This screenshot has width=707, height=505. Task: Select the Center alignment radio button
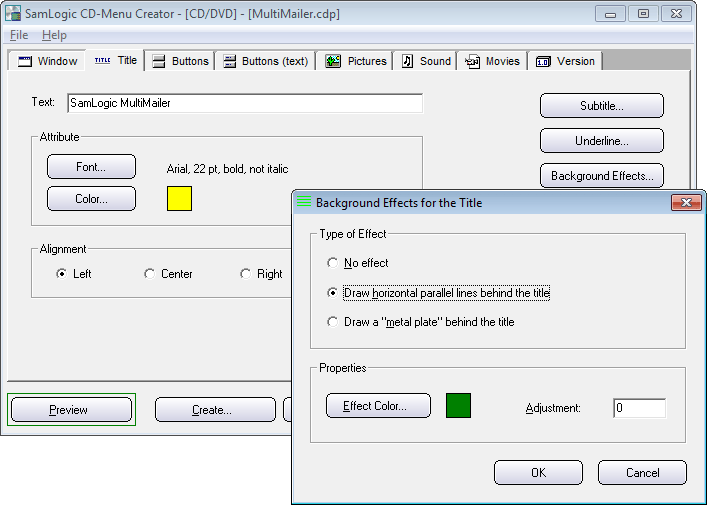point(149,274)
